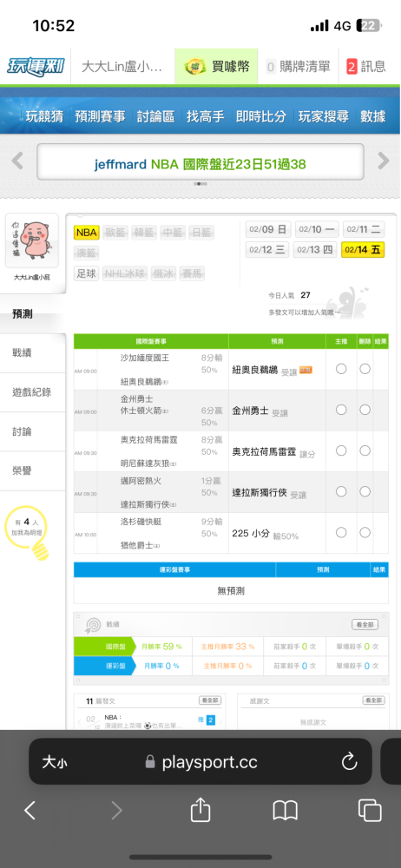Select 主推 radio for 紐奧良鵜鶘 prediction
Viewport: 401px width, 868px height.
pyautogui.click(x=341, y=369)
